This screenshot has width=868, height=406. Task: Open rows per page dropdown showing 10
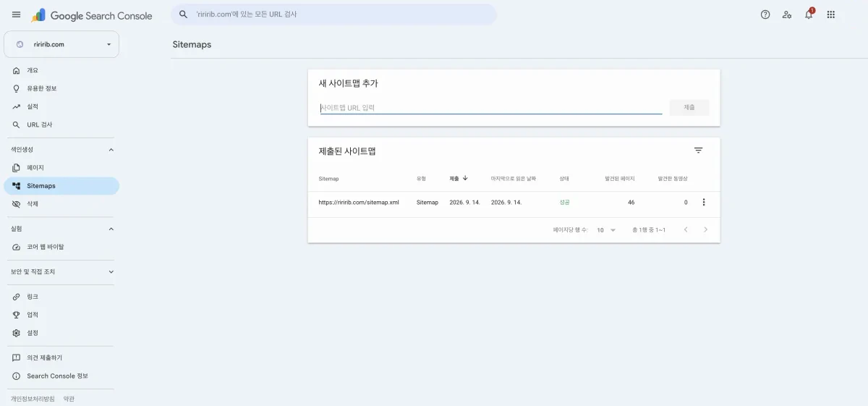(606, 230)
